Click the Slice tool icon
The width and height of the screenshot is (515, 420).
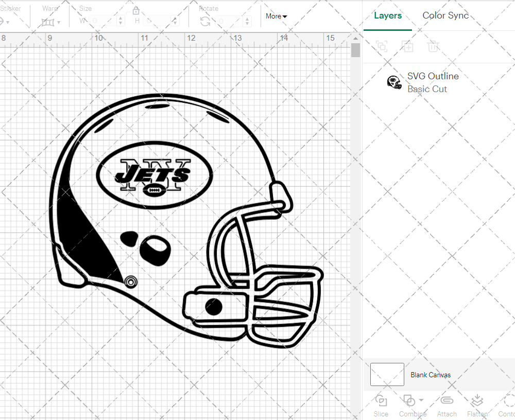click(x=381, y=400)
